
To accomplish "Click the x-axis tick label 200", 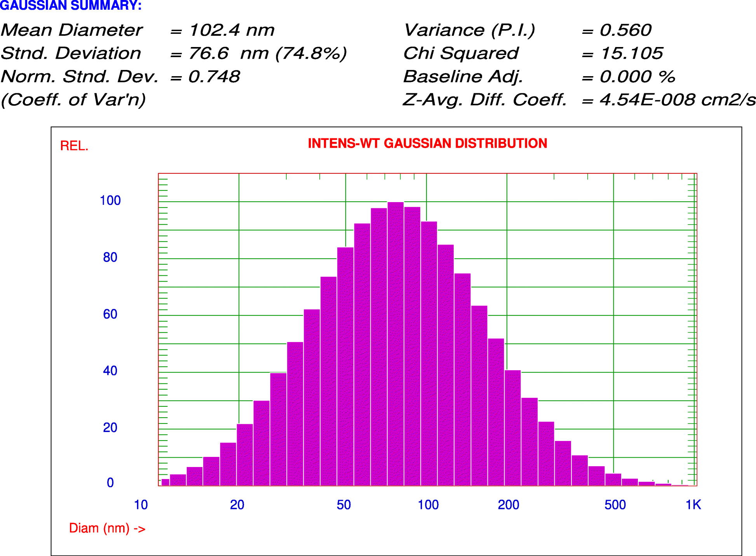I will 509,505.
